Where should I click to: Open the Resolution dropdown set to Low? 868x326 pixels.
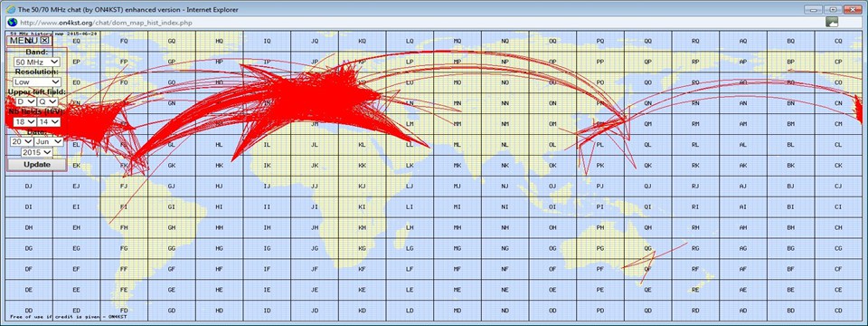coord(37,82)
